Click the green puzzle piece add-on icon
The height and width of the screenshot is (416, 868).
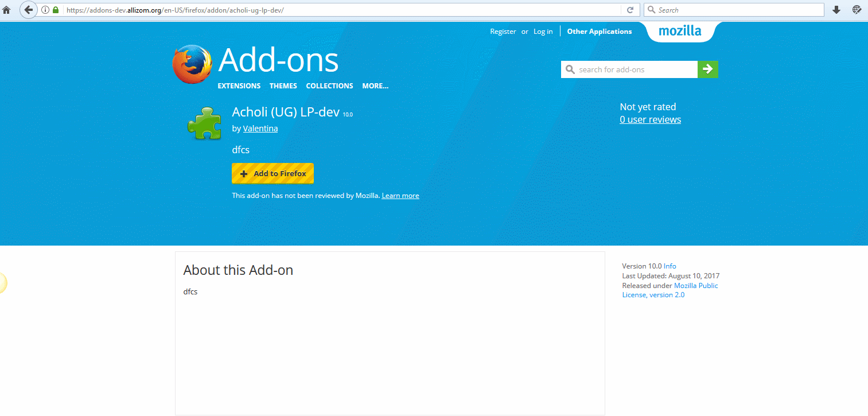204,123
